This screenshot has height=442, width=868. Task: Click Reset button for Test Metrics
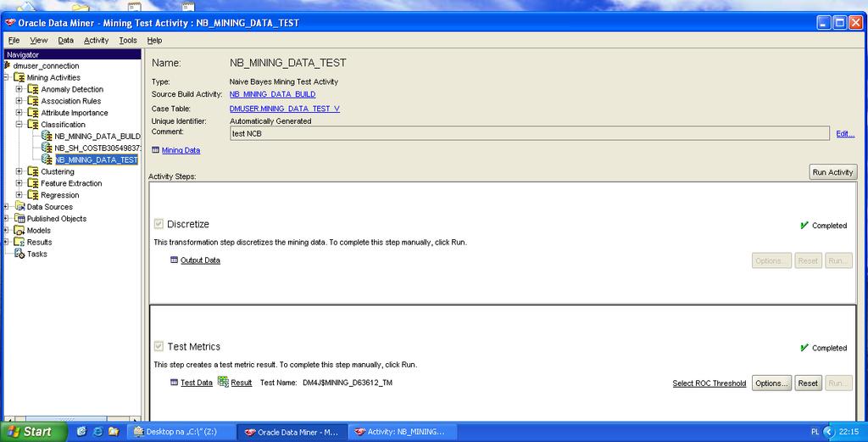[808, 383]
